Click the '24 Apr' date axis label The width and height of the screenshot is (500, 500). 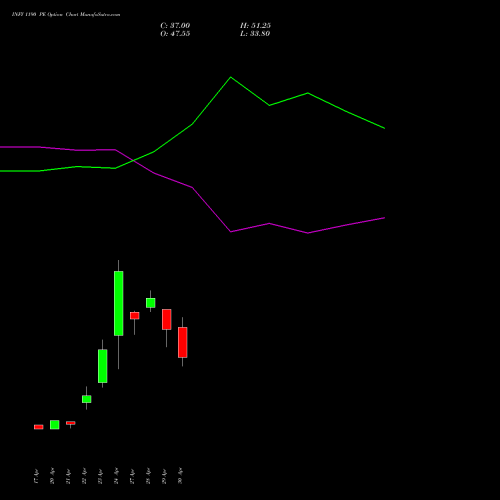click(x=116, y=476)
